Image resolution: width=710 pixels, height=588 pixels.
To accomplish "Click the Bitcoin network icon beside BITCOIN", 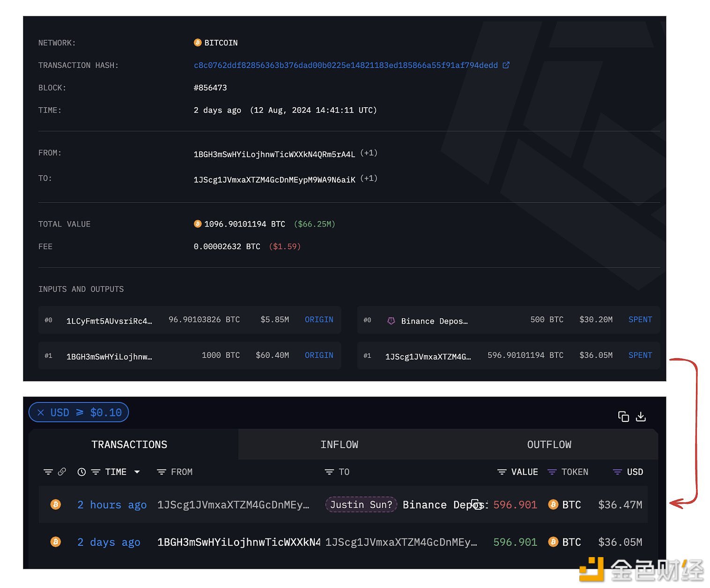I will coord(198,43).
